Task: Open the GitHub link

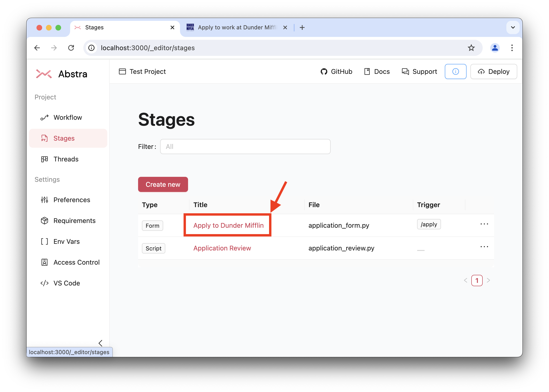Action: coord(336,71)
